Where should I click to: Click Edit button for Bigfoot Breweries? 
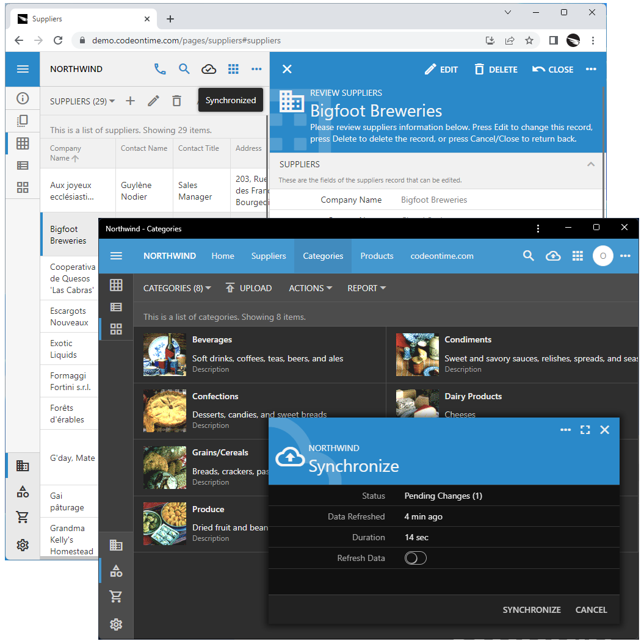[441, 70]
